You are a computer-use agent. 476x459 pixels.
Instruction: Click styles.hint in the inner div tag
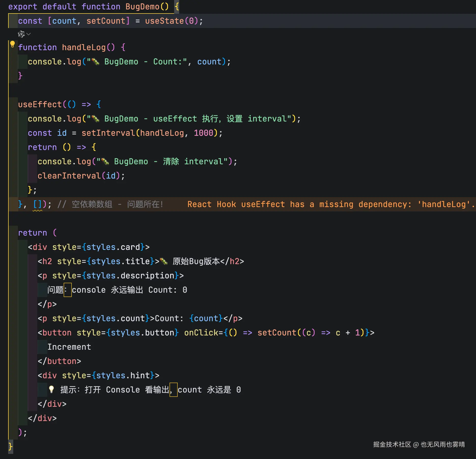(123, 375)
